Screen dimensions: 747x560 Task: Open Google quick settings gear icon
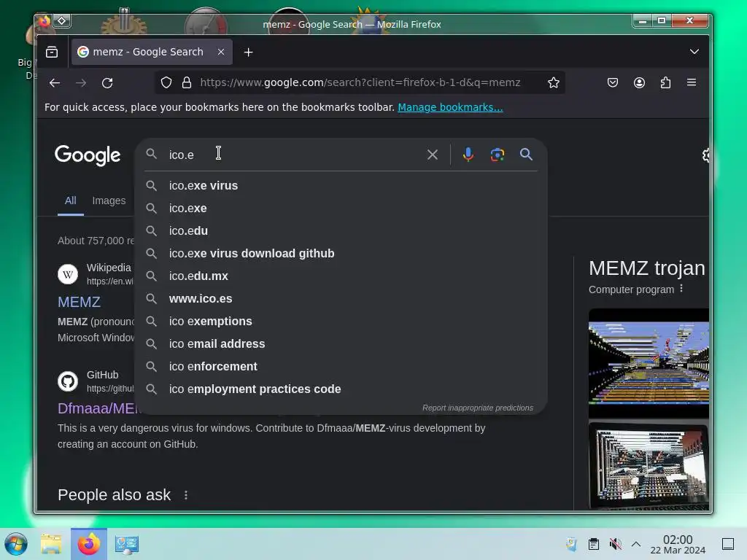[x=705, y=155]
